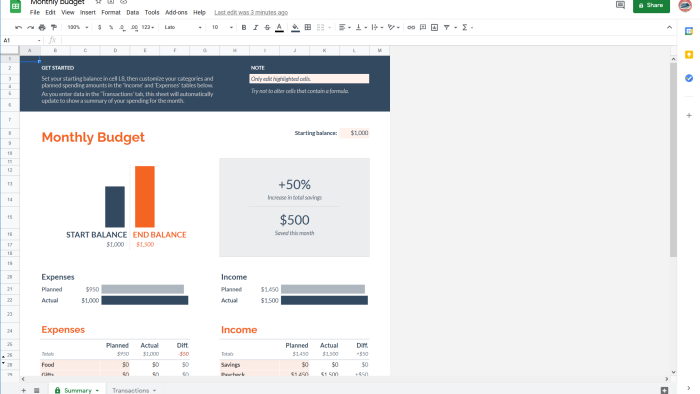Open the Name box dropdown
Screen dimensions: 700x394
point(39,41)
